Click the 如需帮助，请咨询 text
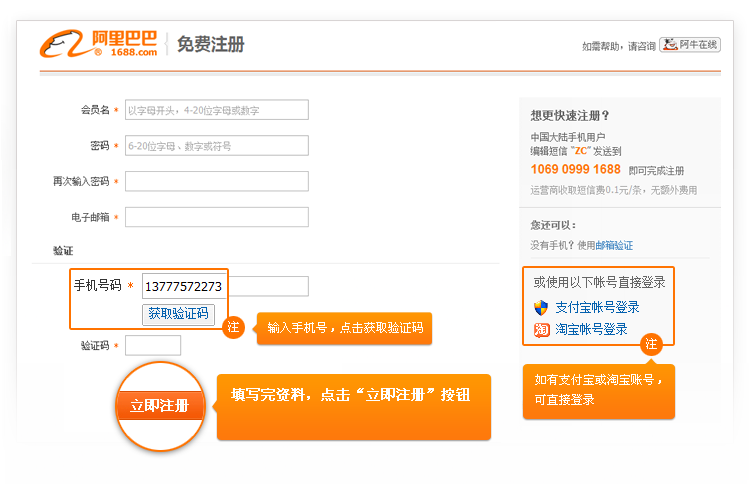 coord(618,46)
